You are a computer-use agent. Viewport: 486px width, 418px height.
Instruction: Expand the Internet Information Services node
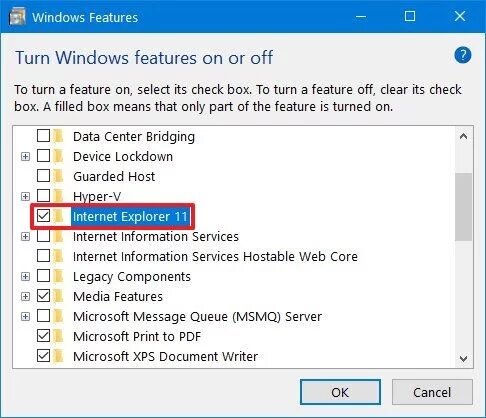[x=25, y=236]
